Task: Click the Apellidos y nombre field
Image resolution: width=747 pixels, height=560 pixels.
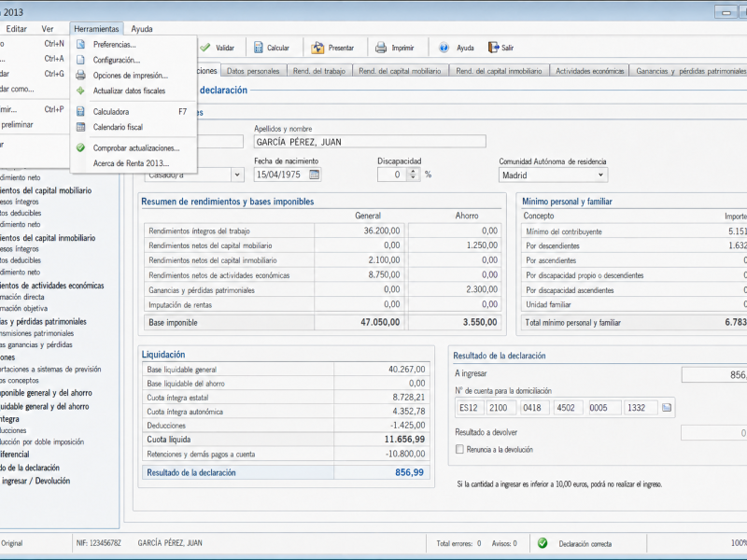Action: pyautogui.click(x=370, y=142)
